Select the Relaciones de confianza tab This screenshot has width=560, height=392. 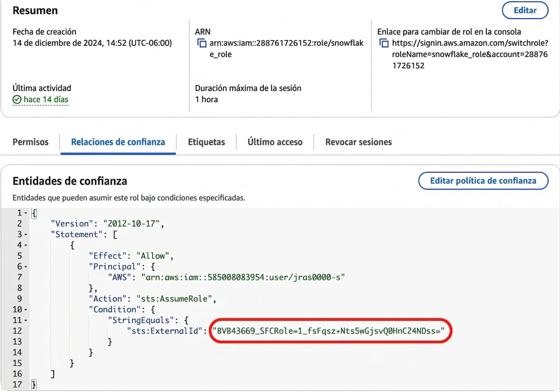click(x=118, y=142)
